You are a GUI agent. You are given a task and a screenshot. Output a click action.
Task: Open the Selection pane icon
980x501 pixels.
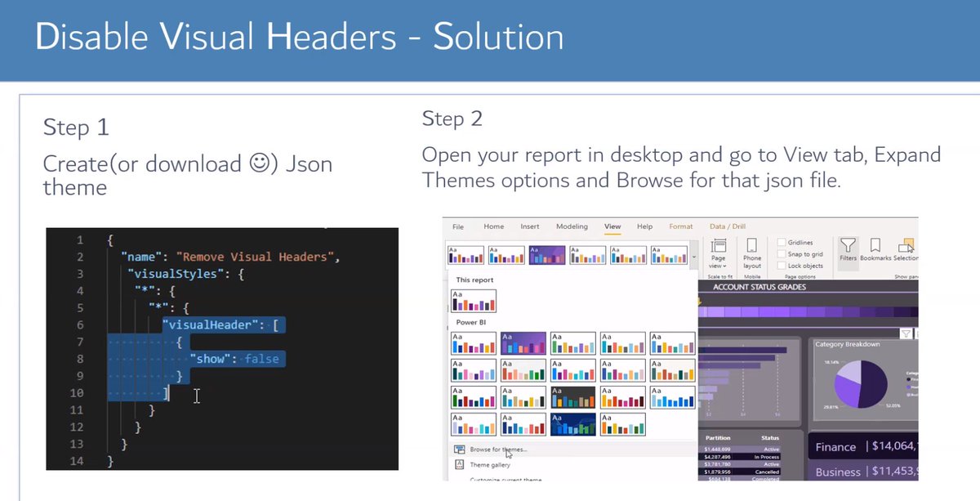pos(906,245)
